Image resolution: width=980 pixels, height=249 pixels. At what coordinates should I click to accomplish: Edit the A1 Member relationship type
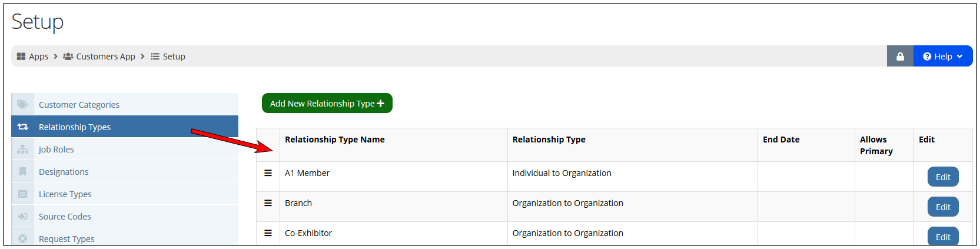click(x=943, y=177)
